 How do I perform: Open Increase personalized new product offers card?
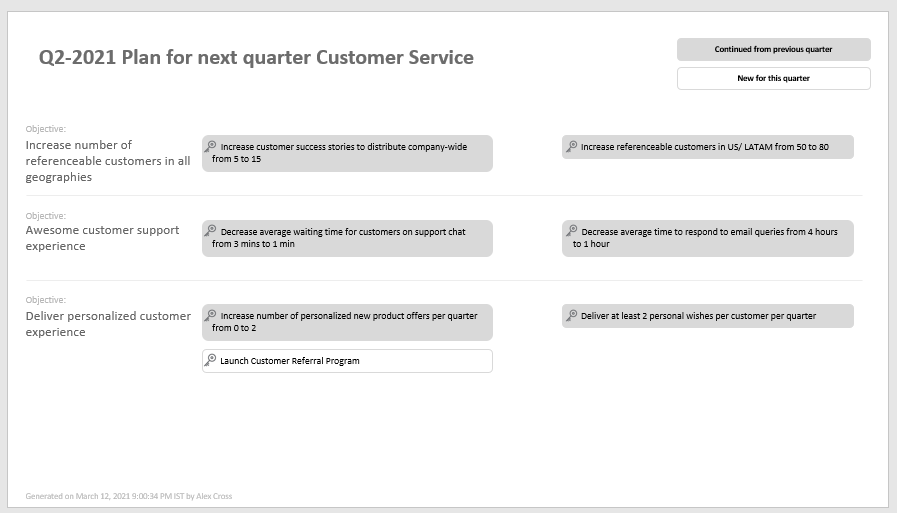(347, 323)
